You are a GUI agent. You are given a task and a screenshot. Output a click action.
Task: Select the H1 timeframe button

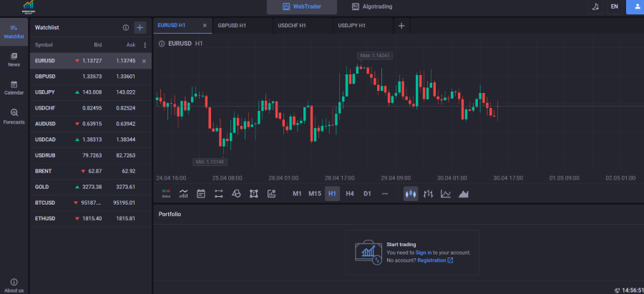tap(332, 193)
